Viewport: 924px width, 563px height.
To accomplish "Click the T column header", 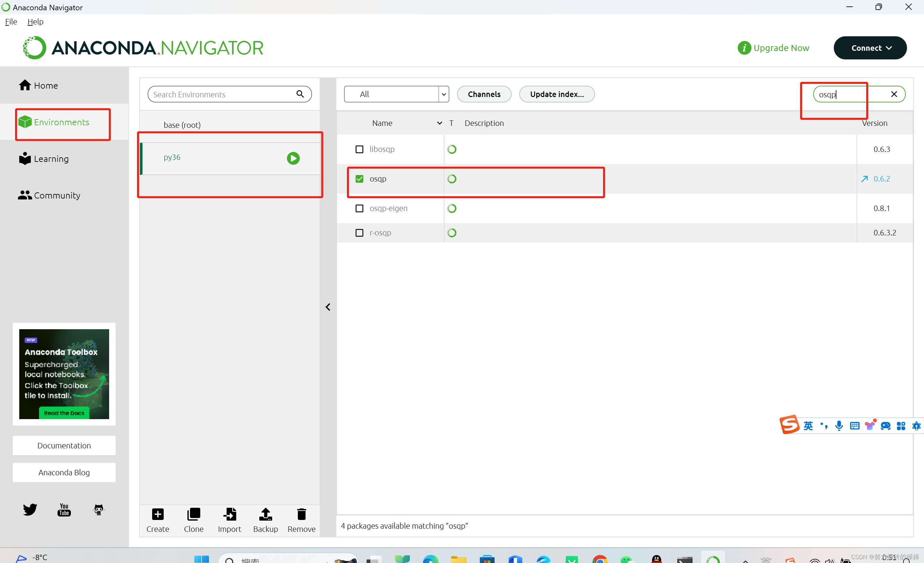I will pos(452,123).
